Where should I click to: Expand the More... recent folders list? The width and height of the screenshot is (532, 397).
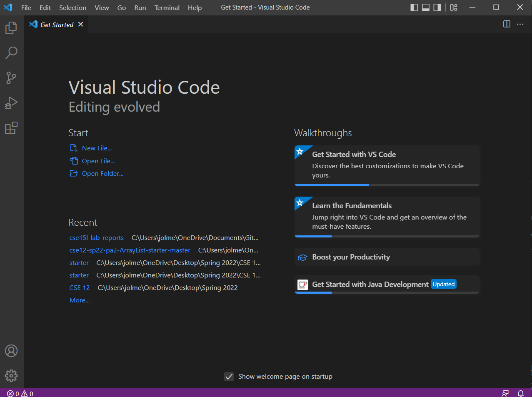coord(80,300)
